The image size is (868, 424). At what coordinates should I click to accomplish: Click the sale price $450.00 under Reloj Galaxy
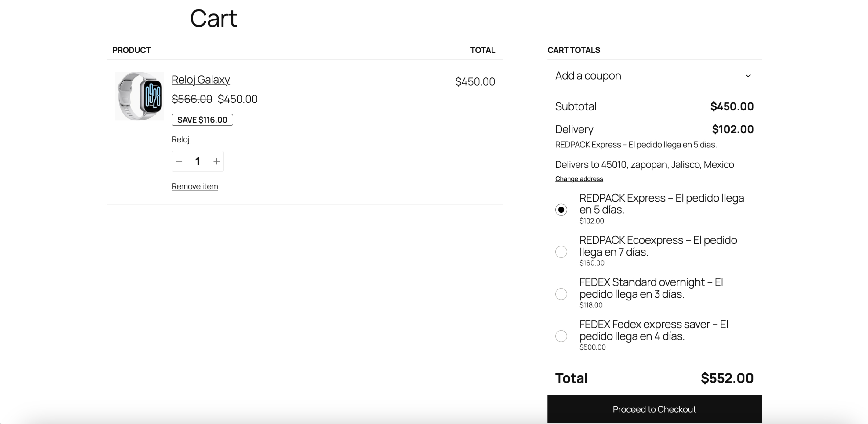click(238, 99)
